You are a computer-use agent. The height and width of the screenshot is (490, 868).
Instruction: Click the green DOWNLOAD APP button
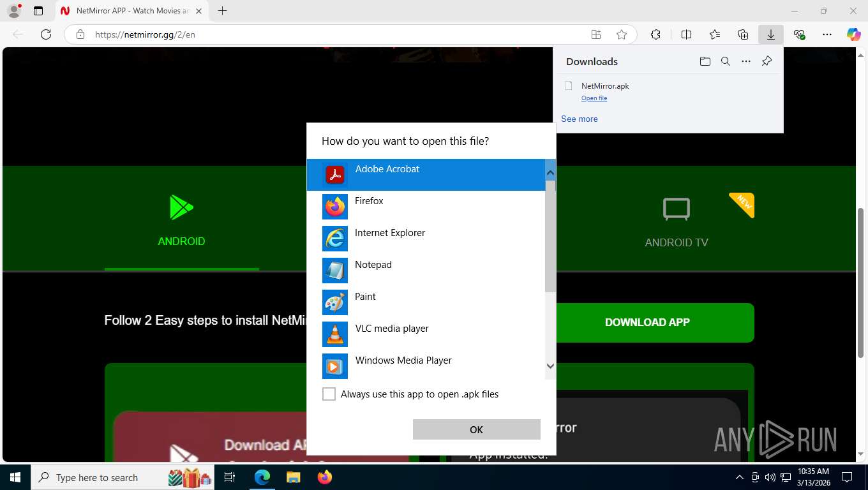[x=647, y=322]
